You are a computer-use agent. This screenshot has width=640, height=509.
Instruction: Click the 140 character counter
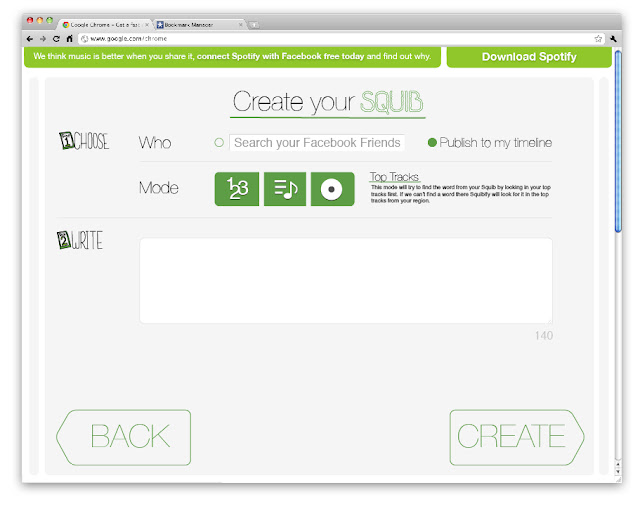(544, 336)
